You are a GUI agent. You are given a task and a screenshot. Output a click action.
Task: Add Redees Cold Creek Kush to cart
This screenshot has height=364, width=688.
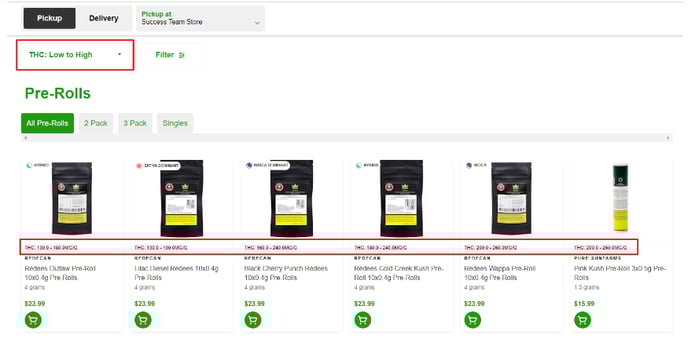tap(363, 320)
